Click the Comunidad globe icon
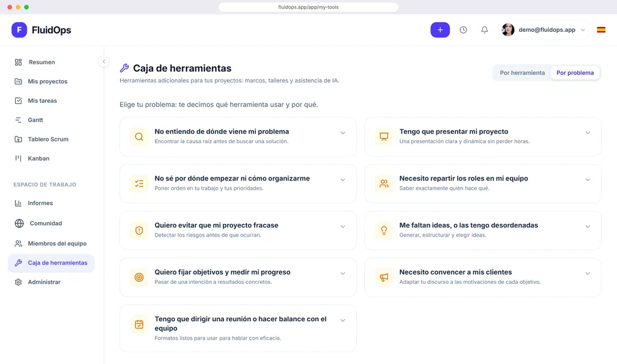 click(x=19, y=223)
